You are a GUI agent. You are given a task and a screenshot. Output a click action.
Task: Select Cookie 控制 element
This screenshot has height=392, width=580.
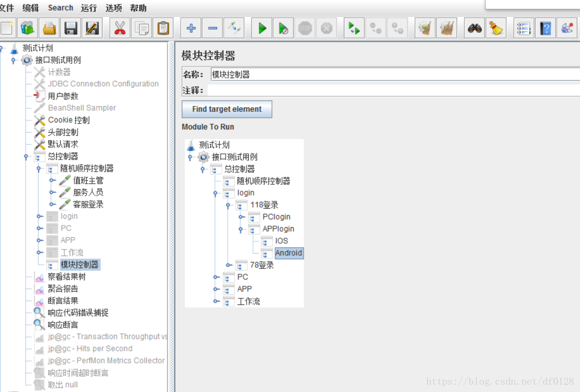(69, 120)
